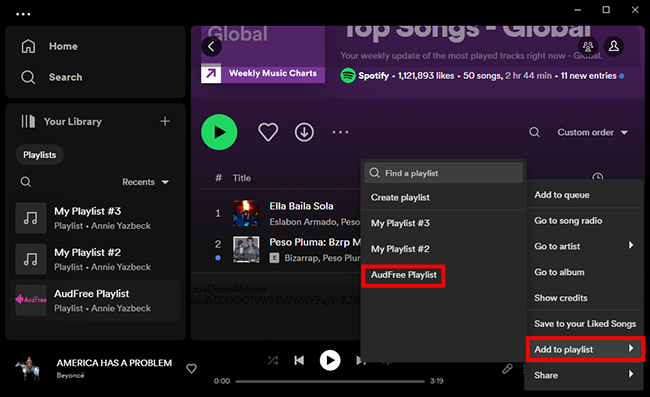Expand the Go to artist submenu
This screenshot has width=650, height=397.
[x=584, y=246]
